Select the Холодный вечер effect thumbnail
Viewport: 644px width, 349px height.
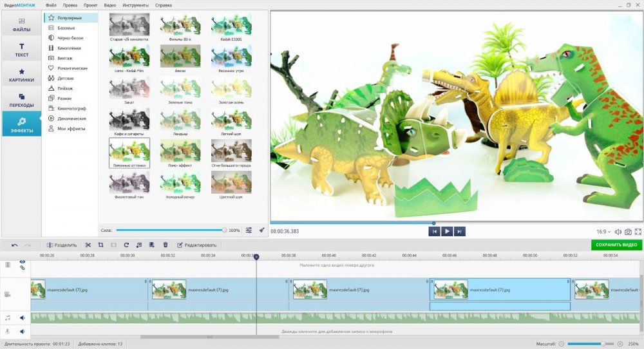pos(180,184)
